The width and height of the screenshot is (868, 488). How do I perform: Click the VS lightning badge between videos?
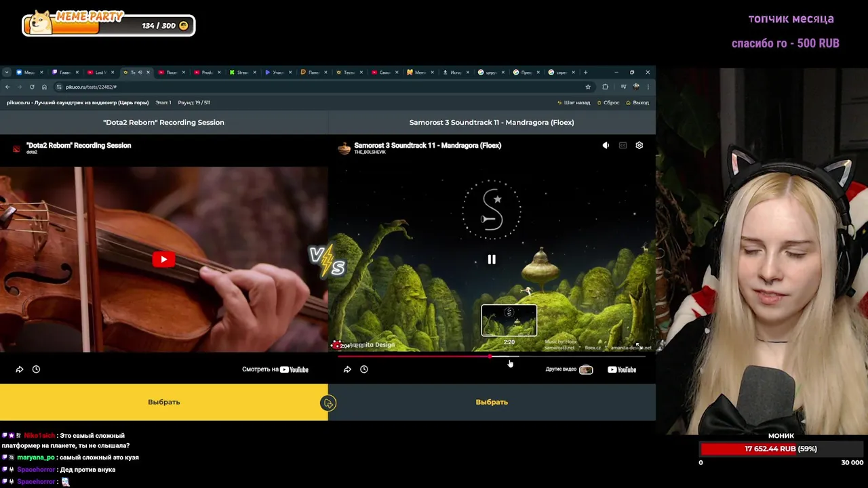[x=328, y=261]
